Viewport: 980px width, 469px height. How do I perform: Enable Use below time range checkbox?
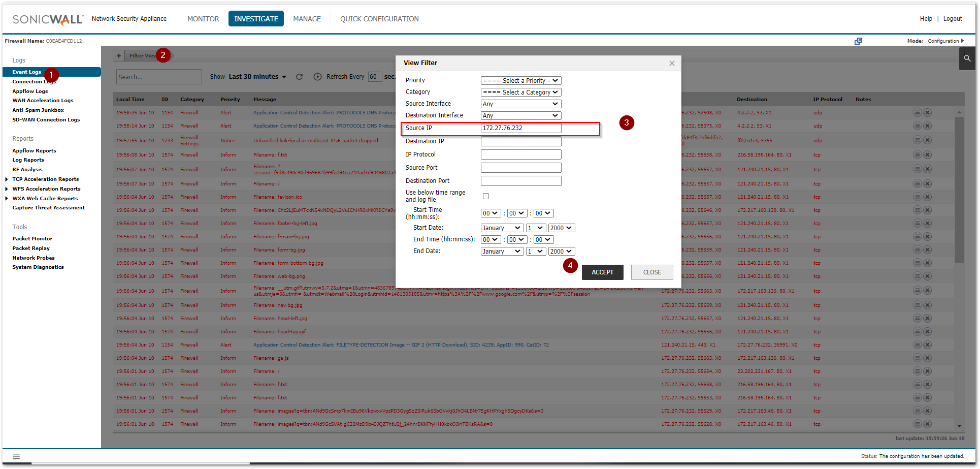pyautogui.click(x=486, y=196)
